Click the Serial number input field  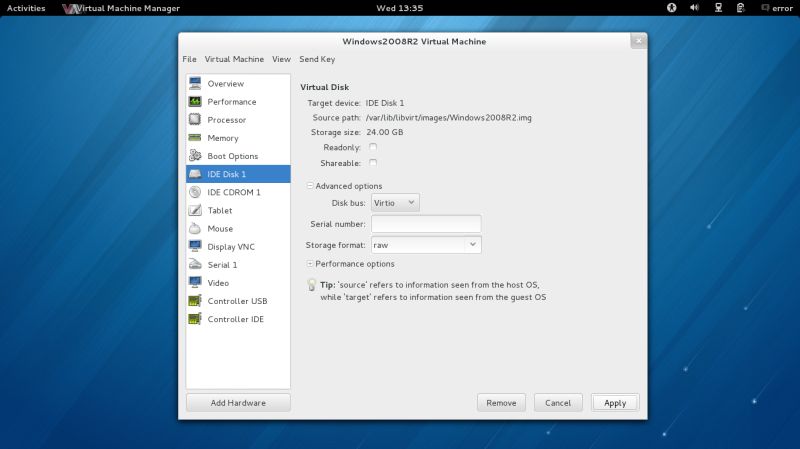[x=426, y=223]
